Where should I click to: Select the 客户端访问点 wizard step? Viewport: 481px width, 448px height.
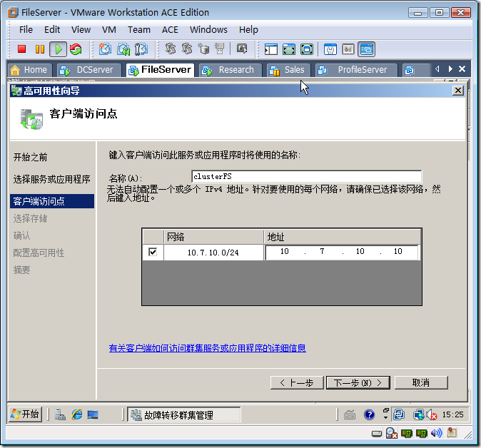tap(52, 201)
